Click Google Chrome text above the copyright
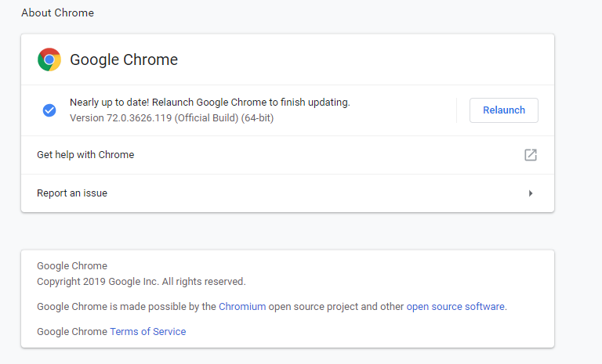Image resolution: width=602 pixels, height=364 pixels. point(72,266)
